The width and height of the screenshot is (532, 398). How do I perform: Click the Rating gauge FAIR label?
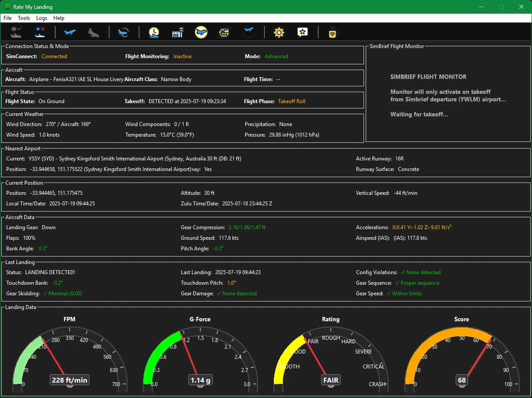pos(331,380)
